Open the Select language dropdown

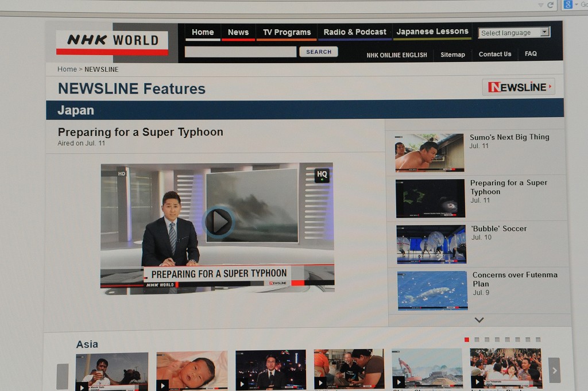pyautogui.click(x=514, y=33)
